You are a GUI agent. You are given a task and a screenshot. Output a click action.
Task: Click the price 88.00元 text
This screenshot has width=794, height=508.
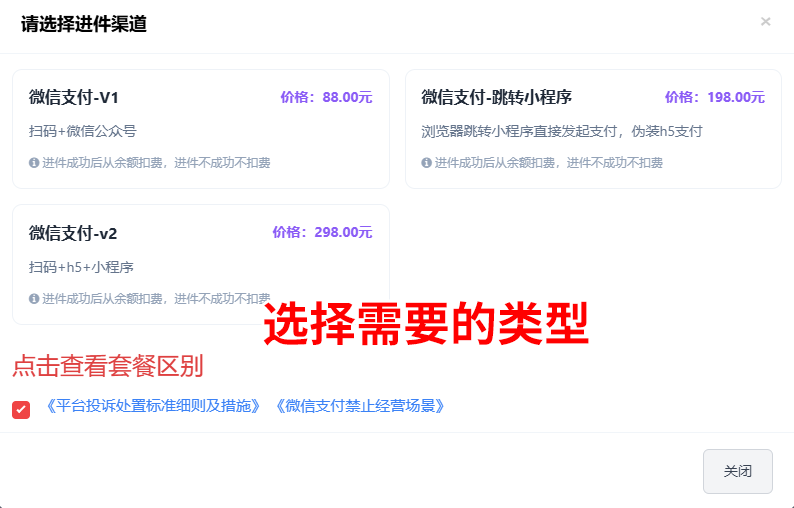coord(327,97)
